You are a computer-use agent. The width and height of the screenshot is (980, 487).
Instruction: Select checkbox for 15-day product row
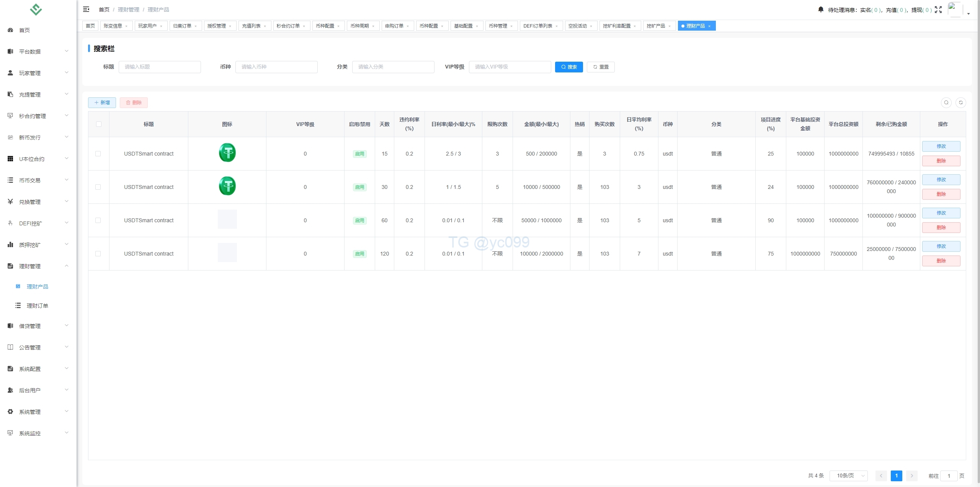[98, 154]
